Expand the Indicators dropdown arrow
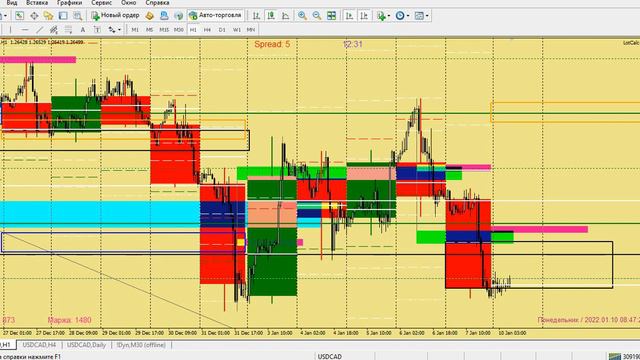 [x=389, y=16]
